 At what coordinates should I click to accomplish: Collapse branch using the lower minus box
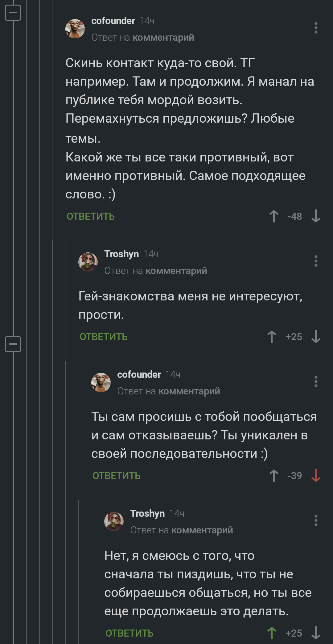tap(13, 344)
